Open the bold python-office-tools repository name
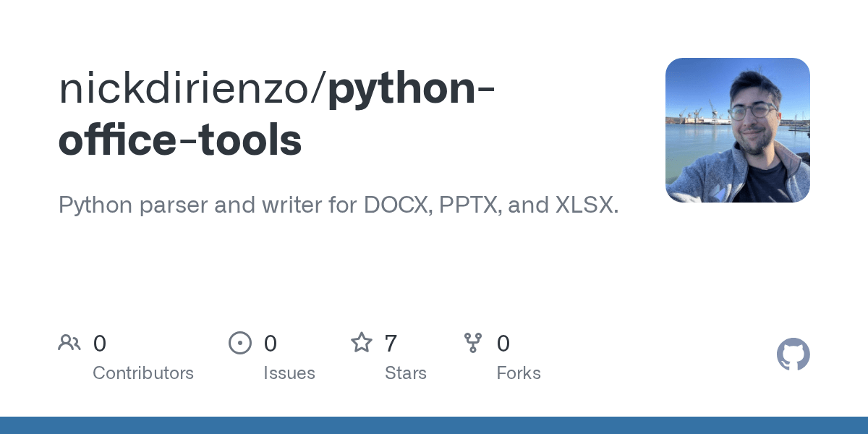The width and height of the screenshot is (868, 434). (277, 114)
